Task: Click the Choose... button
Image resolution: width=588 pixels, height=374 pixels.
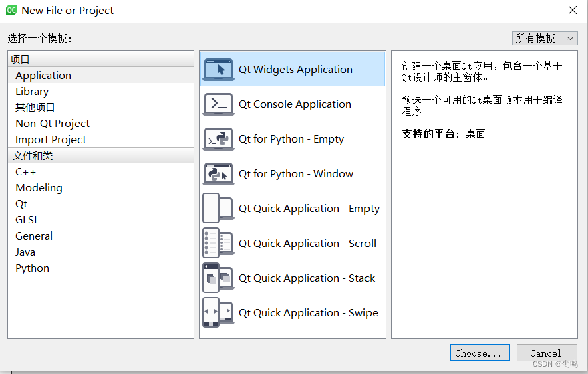Action: [x=480, y=353]
